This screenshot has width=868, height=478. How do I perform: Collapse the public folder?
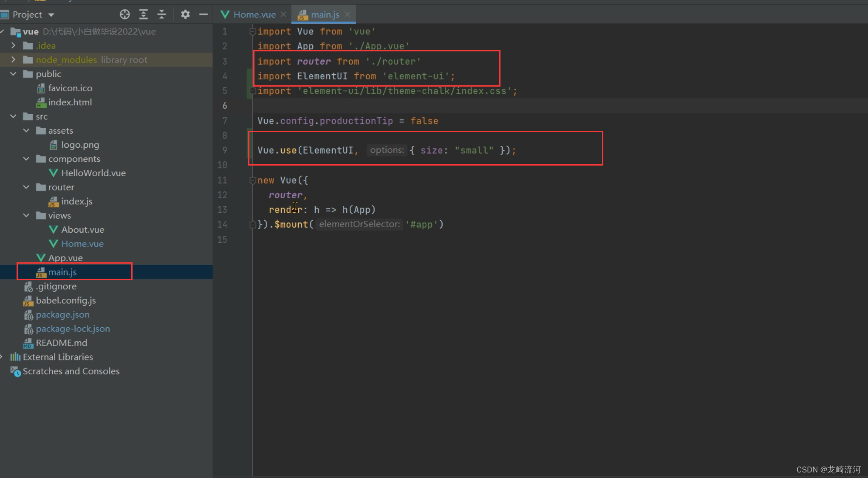pos(13,74)
